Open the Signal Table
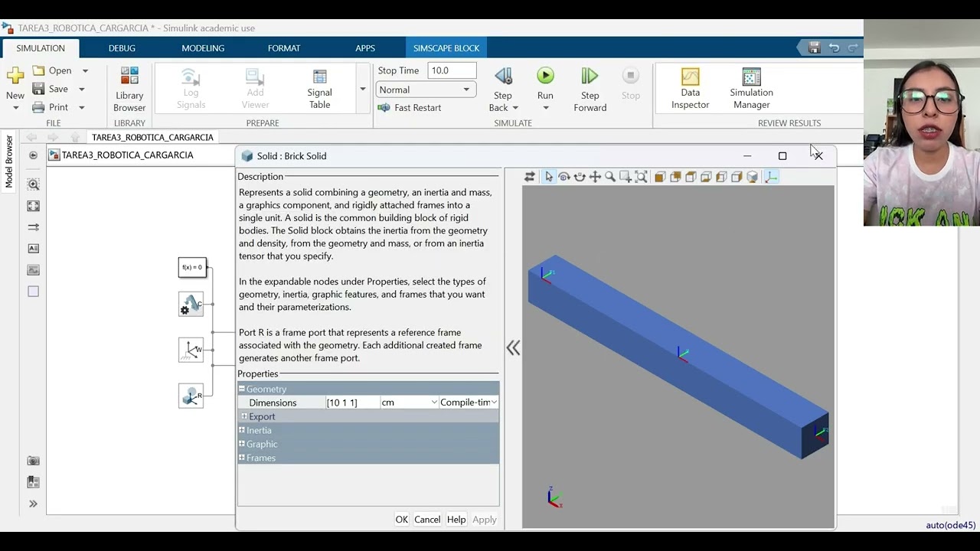980x551 pixels. tap(319, 89)
